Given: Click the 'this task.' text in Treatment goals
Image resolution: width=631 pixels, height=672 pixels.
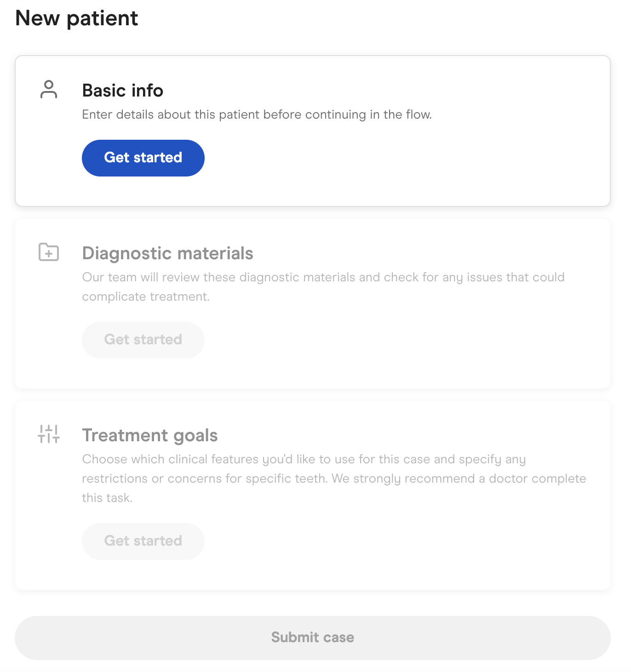Looking at the screenshot, I should (x=107, y=498).
